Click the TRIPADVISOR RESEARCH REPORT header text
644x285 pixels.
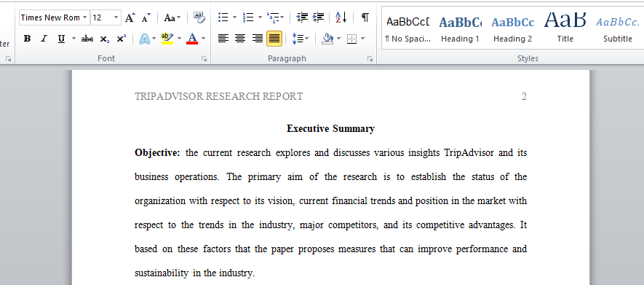219,97
